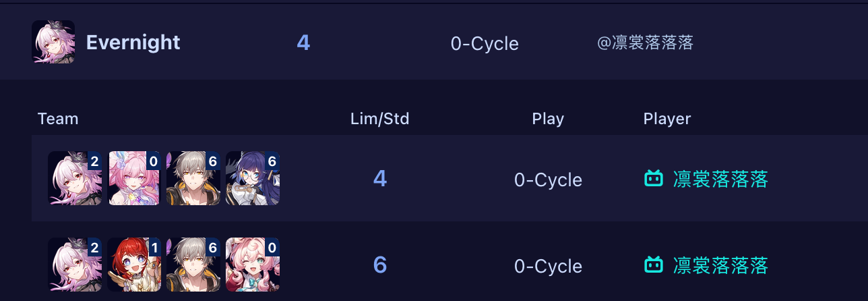Select gray-haired Trailblazer icon in first team

pos(193,178)
